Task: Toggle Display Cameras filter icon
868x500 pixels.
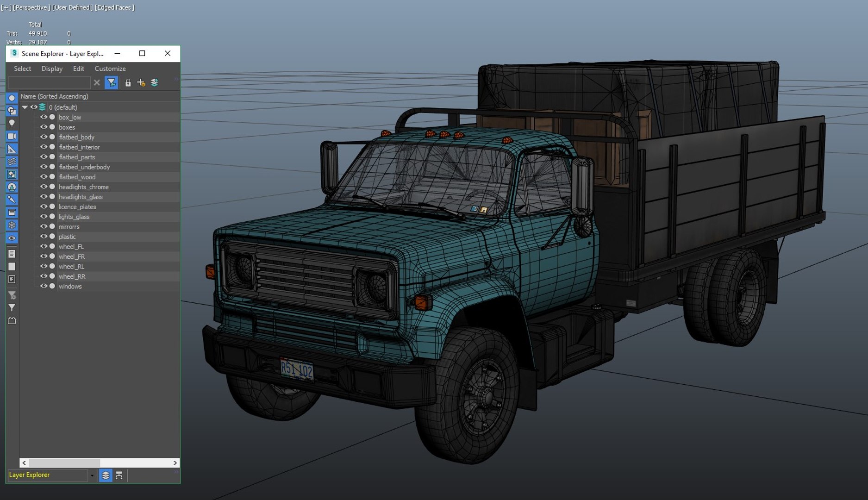Action: [12, 136]
